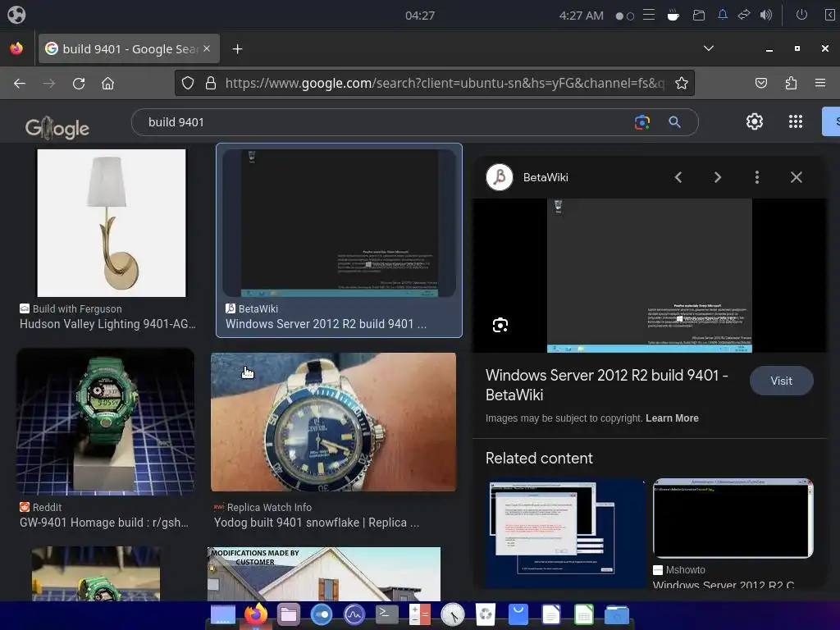Open a new browser tab
The image size is (840, 630).
coord(237,48)
